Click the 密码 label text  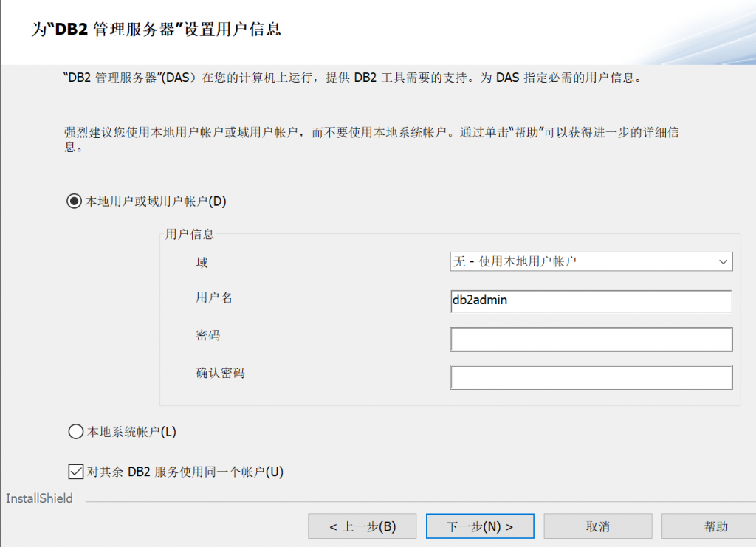pos(207,335)
